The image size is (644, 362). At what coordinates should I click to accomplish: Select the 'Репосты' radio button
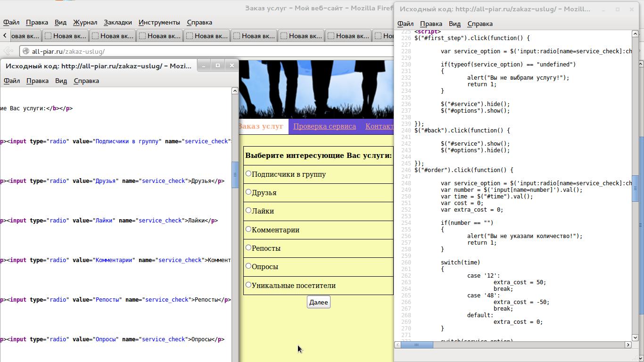click(x=248, y=247)
